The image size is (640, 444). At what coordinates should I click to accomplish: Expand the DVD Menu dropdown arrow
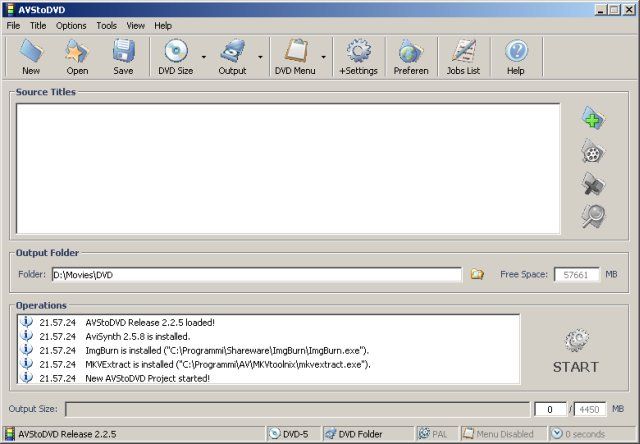(323, 57)
